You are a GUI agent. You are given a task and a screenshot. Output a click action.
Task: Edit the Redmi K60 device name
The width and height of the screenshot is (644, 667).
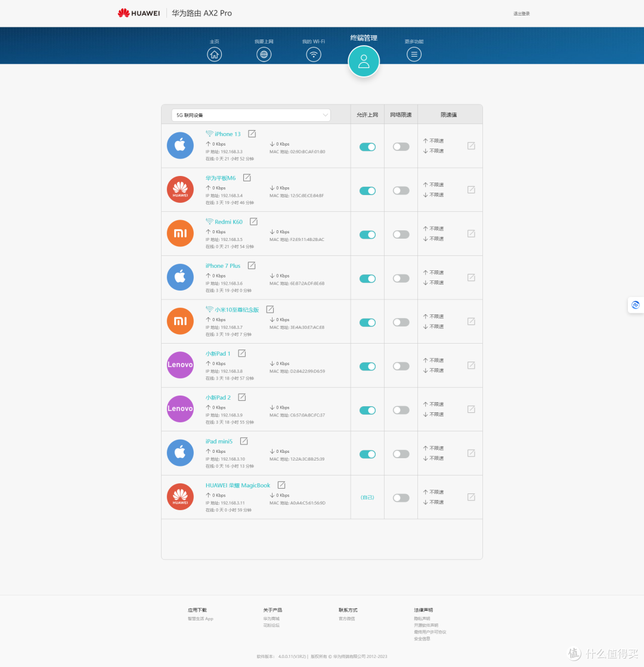(x=254, y=221)
